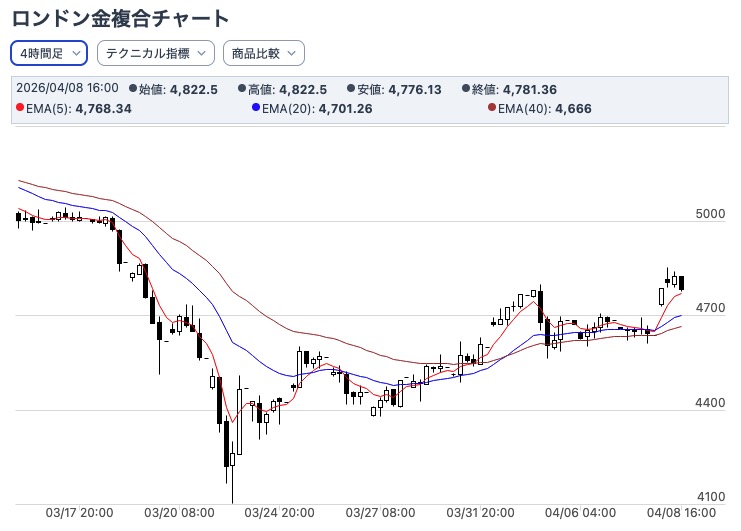Click the 始値 legend dot icon

[132, 89]
